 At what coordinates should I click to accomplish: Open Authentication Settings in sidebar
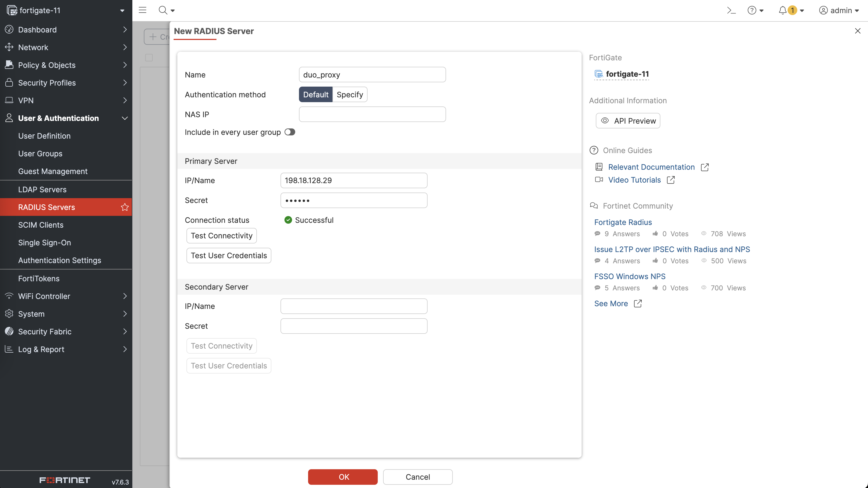coord(59,260)
